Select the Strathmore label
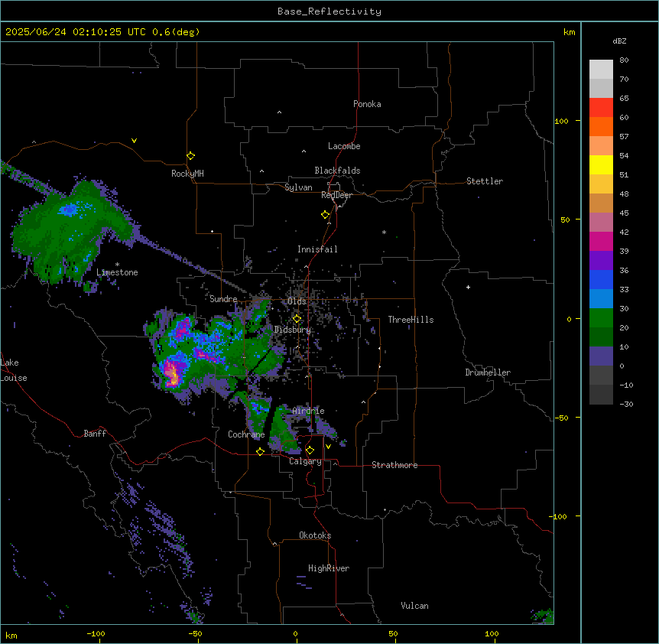The height and width of the screenshot is (644, 659). tap(394, 465)
